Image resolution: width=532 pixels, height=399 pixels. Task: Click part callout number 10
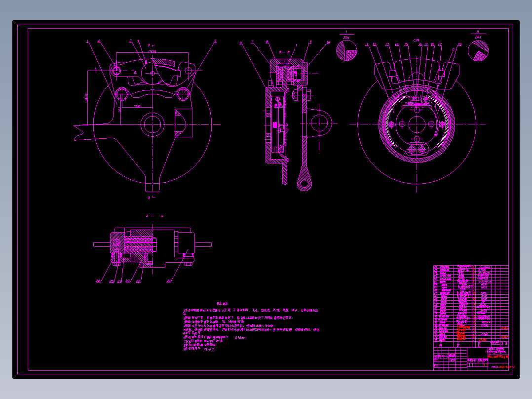click(328, 42)
